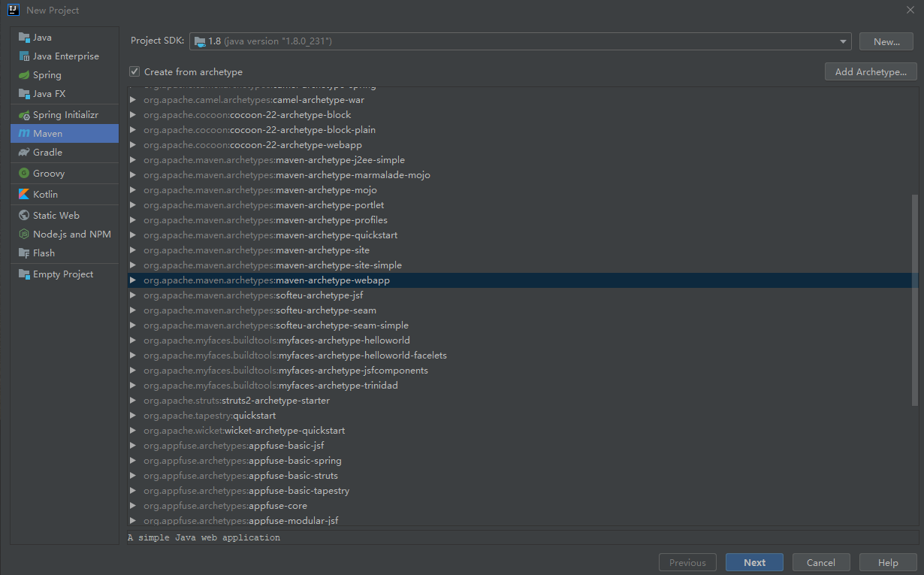Expand camel-archetype-war node
Image resolution: width=924 pixels, height=575 pixels.
pyautogui.click(x=133, y=100)
